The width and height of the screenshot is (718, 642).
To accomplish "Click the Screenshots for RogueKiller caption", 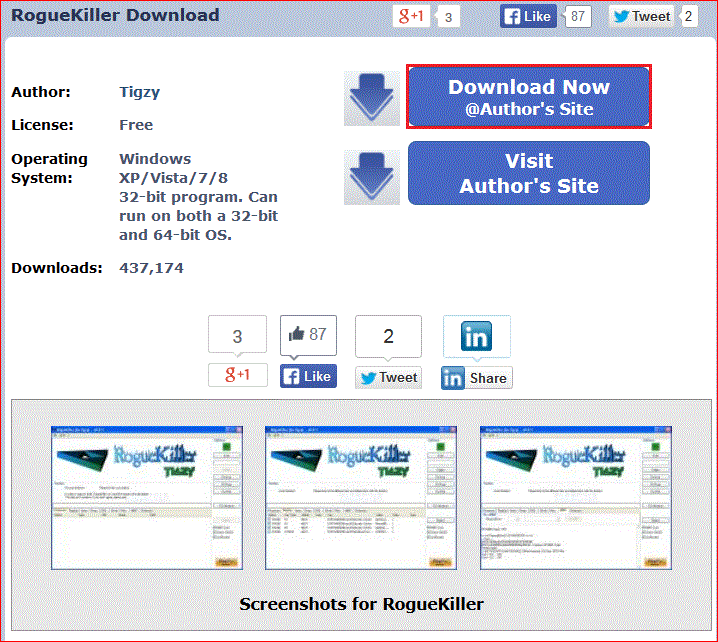I will pyautogui.click(x=361, y=604).
